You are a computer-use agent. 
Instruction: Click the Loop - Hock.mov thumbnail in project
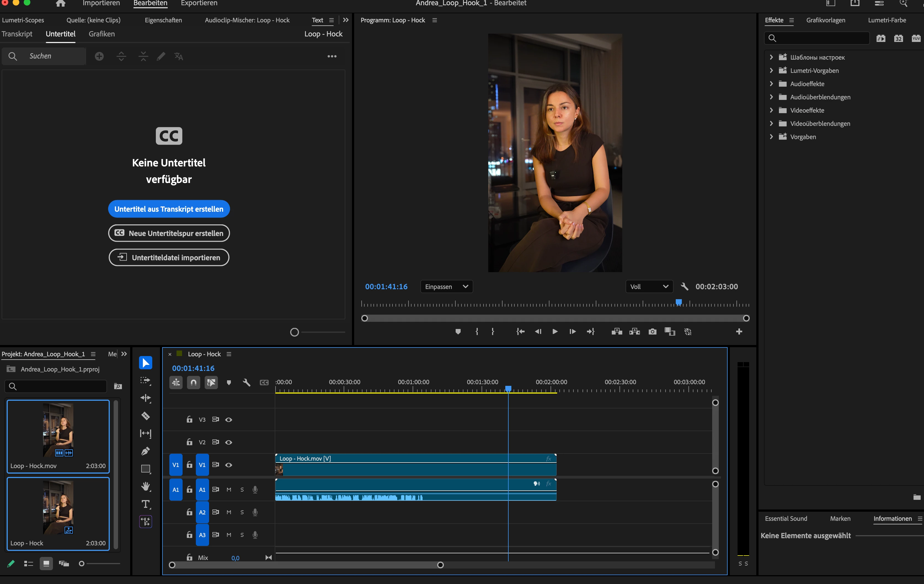58,430
